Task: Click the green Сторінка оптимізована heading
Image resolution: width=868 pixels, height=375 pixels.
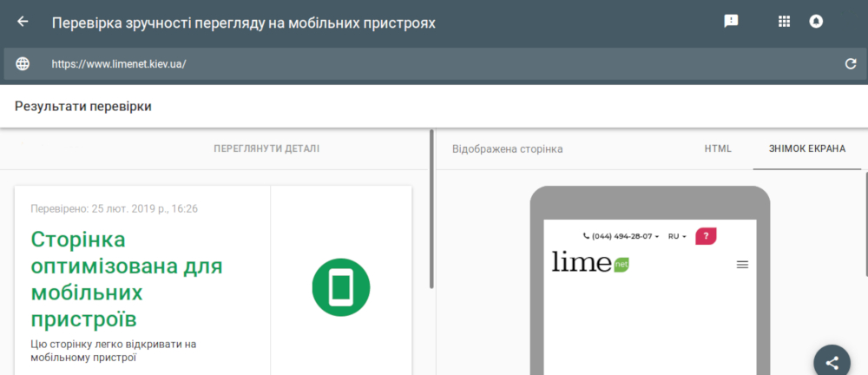Action: [127, 280]
